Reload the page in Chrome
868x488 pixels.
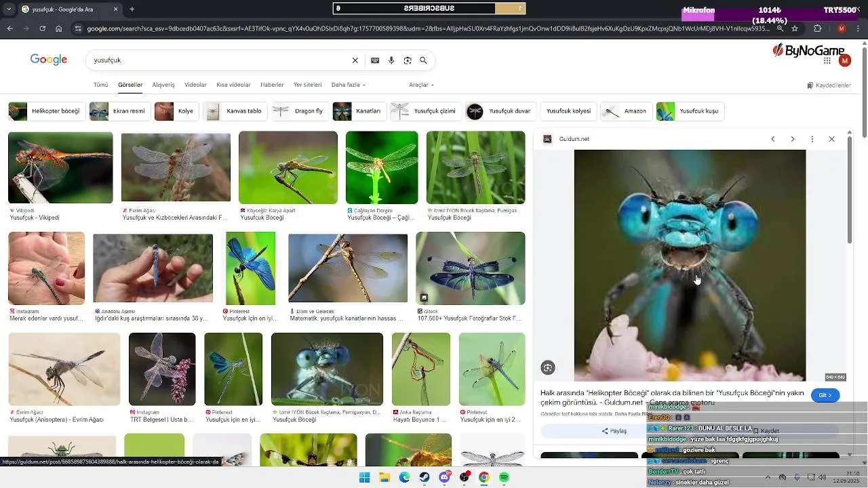42,28
